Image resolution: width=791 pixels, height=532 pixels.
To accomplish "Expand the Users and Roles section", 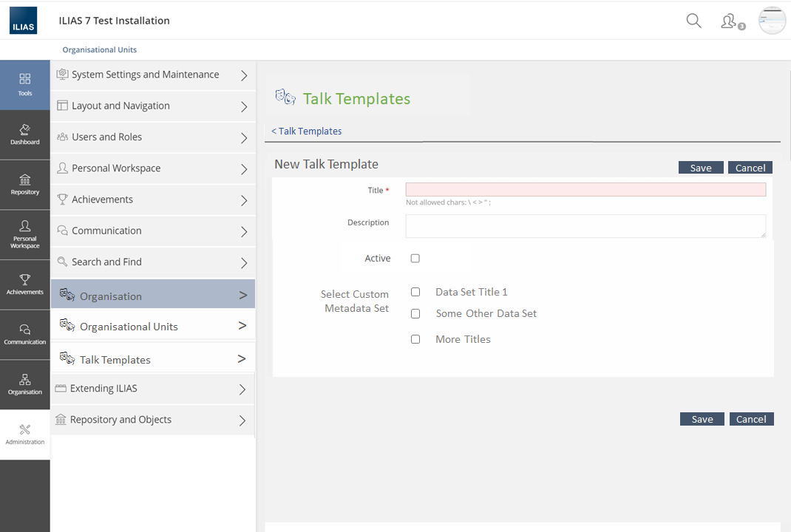I will click(x=152, y=137).
